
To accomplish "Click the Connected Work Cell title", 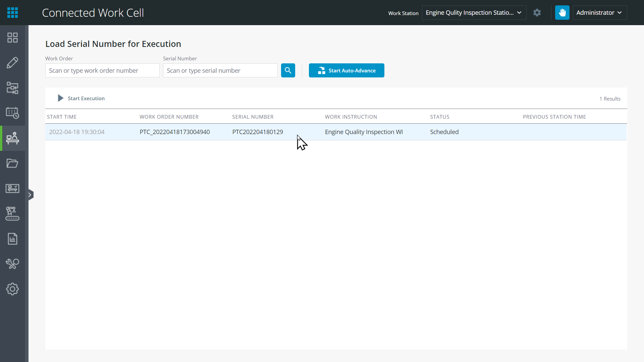I will (93, 13).
